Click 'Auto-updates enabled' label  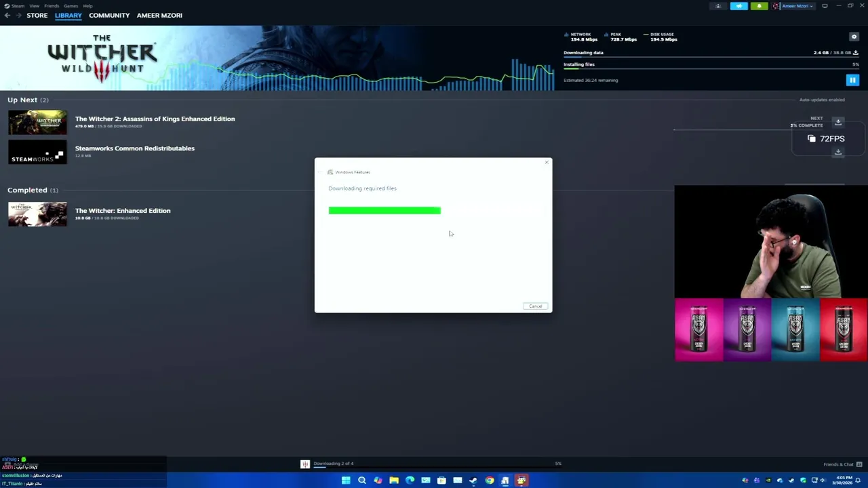pos(822,100)
